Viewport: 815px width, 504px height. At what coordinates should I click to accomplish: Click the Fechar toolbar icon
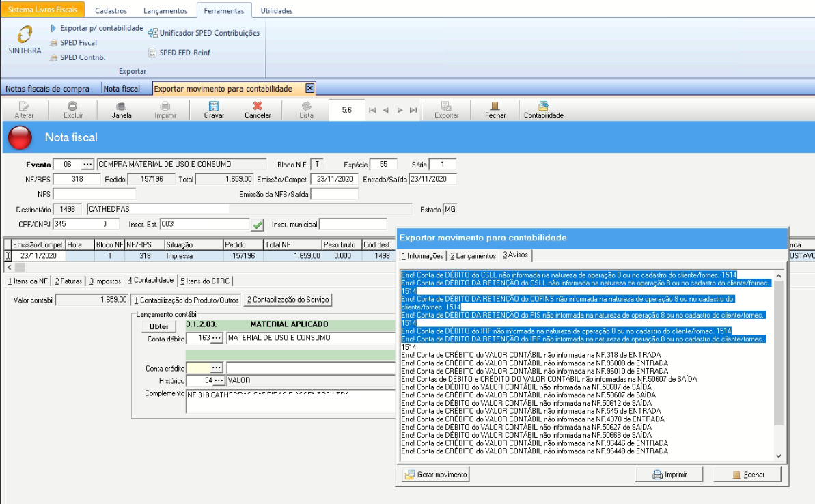pyautogui.click(x=495, y=106)
